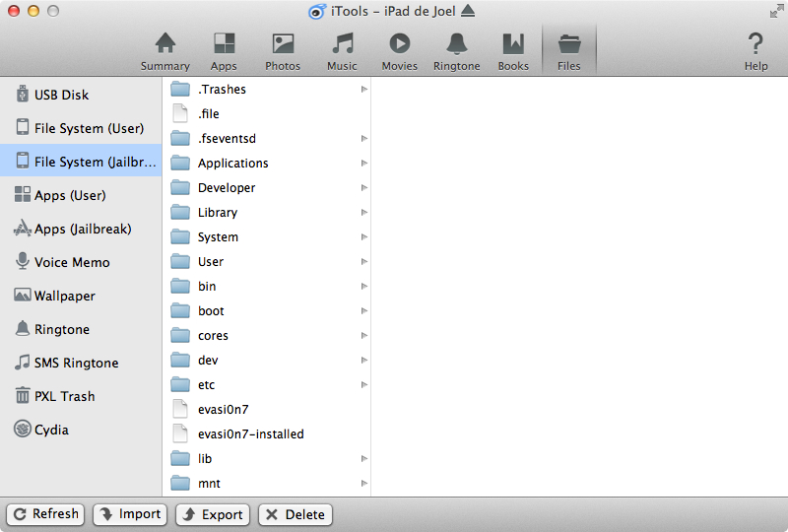Viewport: 788px width, 532px height.
Task: Click the Import button
Action: click(x=130, y=514)
